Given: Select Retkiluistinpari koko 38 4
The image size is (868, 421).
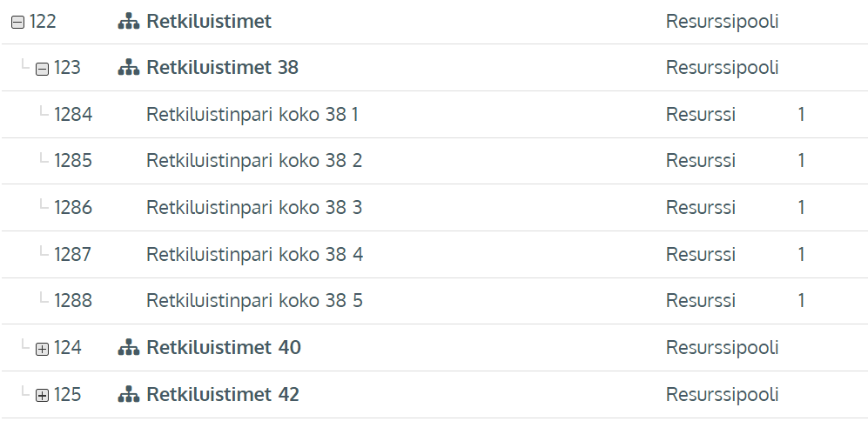Looking at the screenshot, I should [254, 255].
